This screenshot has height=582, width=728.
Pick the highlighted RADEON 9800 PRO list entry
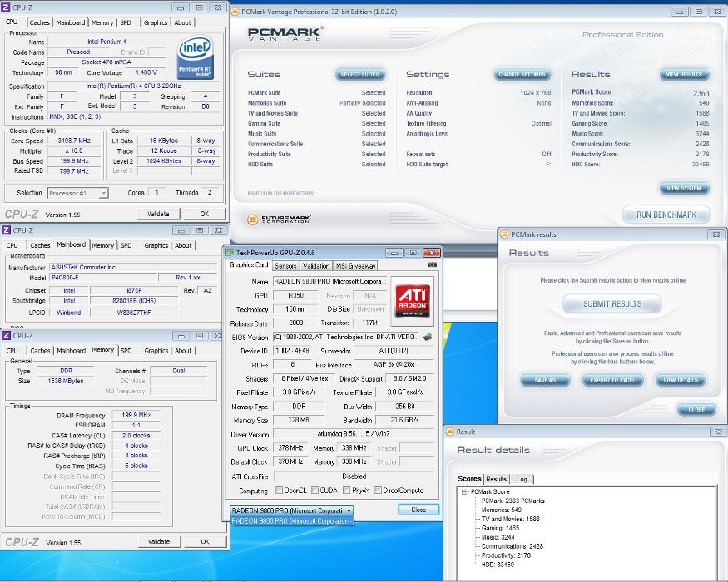291,521
